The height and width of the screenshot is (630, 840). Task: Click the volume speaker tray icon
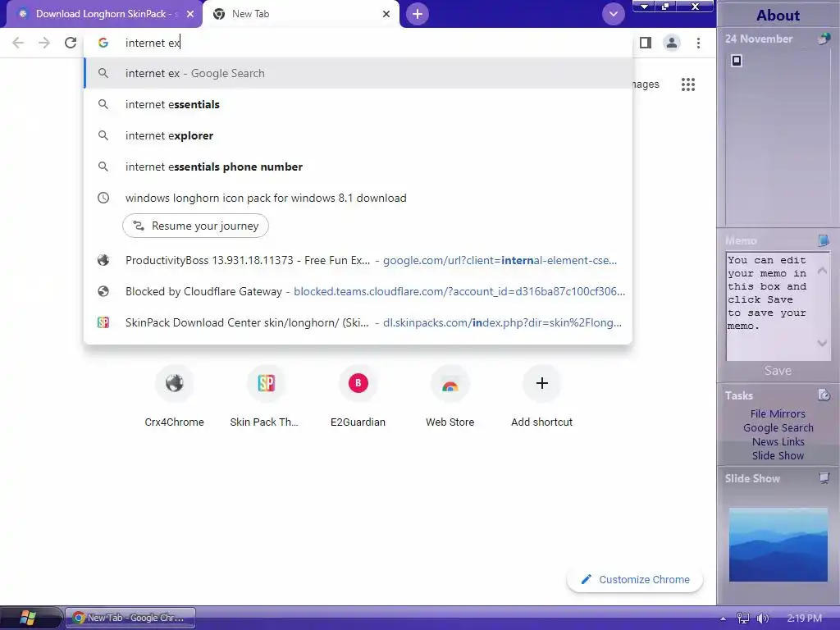(762, 619)
